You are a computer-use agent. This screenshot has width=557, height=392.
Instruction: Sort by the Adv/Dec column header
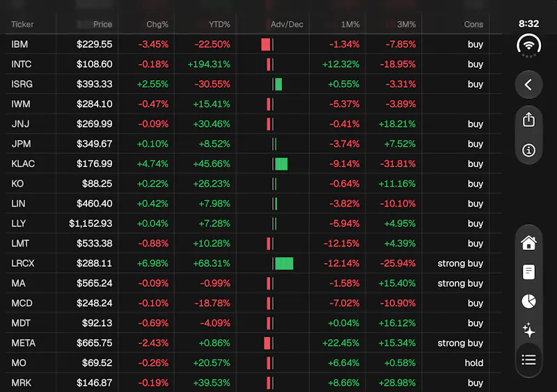pyautogui.click(x=287, y=24)
